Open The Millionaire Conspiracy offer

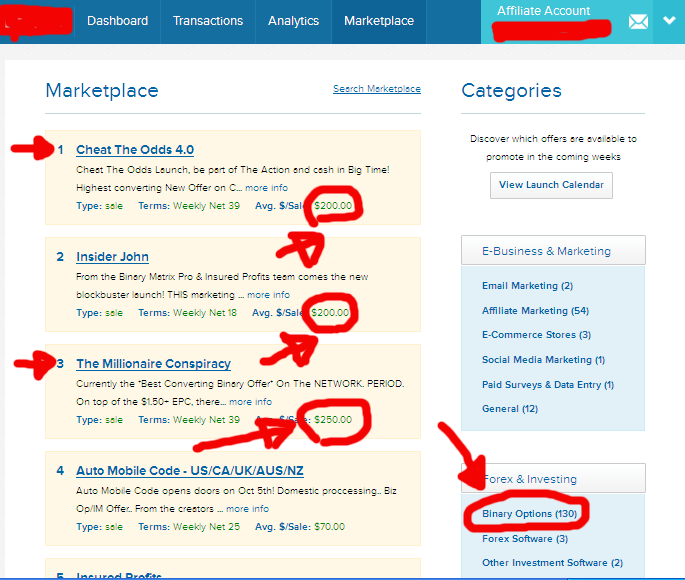(x=153, y=364)
